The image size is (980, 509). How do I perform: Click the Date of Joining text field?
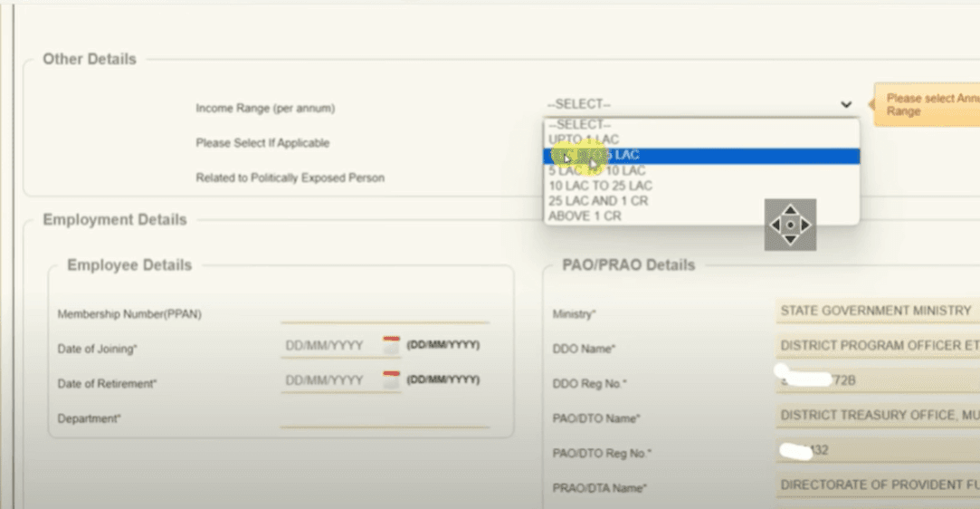pyautogui.click(x=328, y=346)
